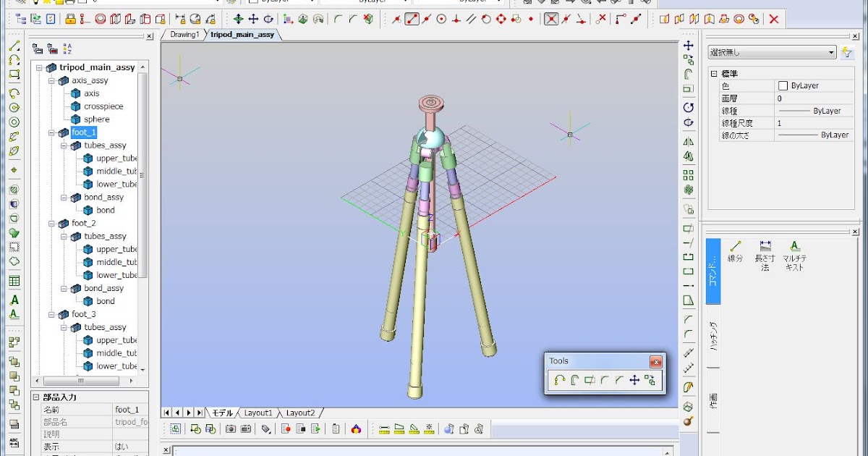Click the move tool in the Tools palette

pyautogui.click(x=634, y=380)
